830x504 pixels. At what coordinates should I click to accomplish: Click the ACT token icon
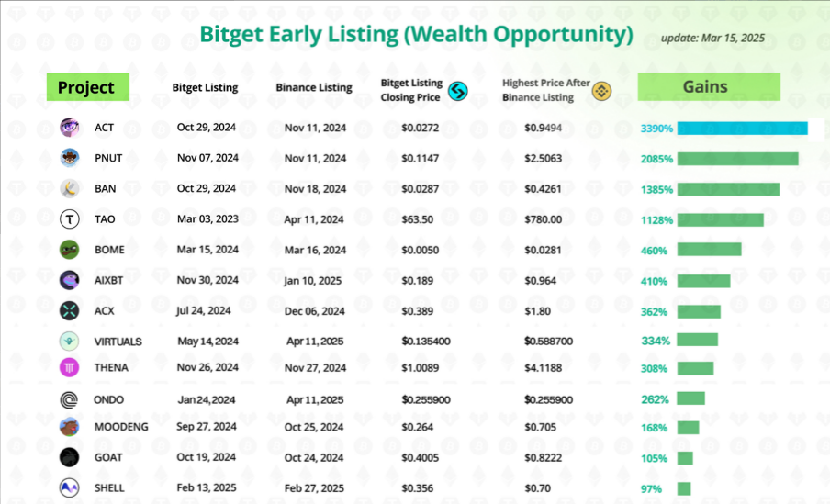pos(70,128)
